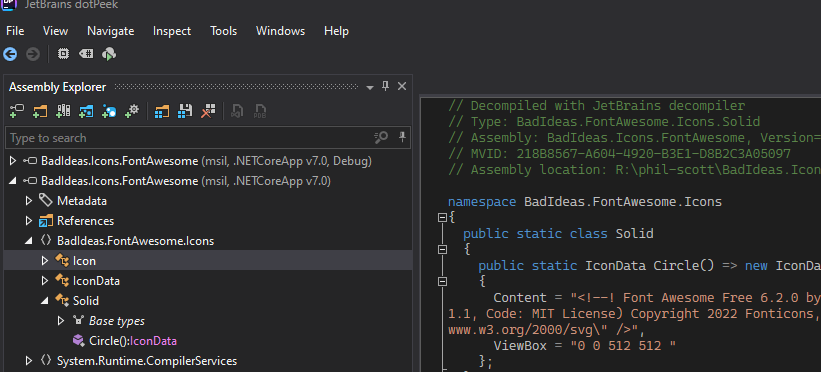Click the search options magnifier icon

[x=381, y=138]
